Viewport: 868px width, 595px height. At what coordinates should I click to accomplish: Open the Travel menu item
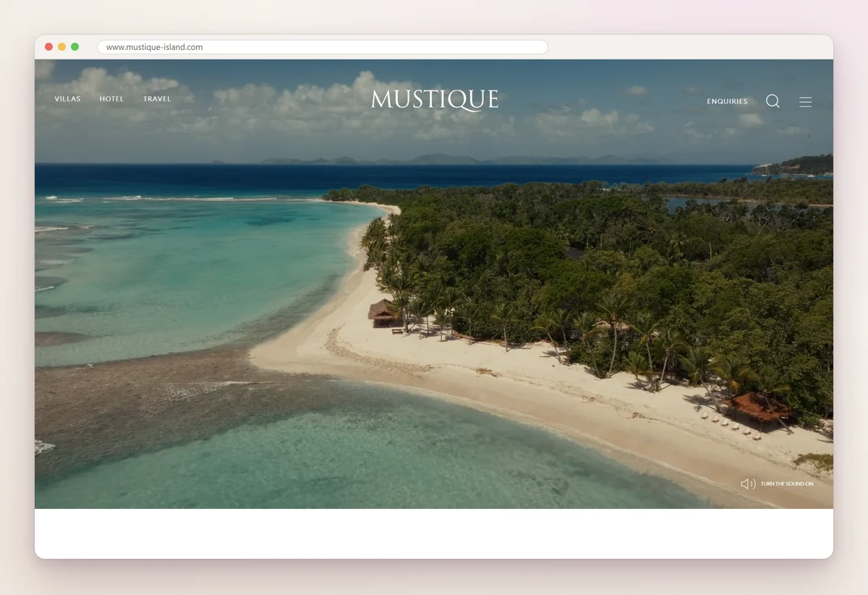[157, 99]
